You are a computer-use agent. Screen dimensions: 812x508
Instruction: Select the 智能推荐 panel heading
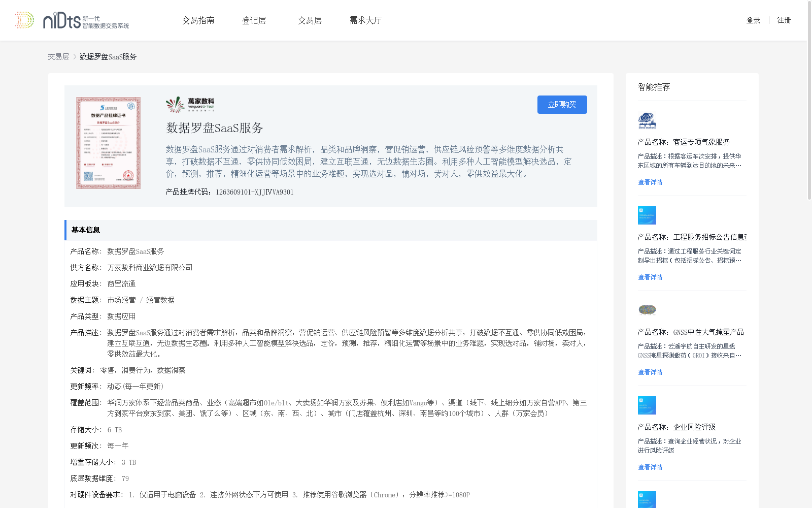click(x=654, y=87)
